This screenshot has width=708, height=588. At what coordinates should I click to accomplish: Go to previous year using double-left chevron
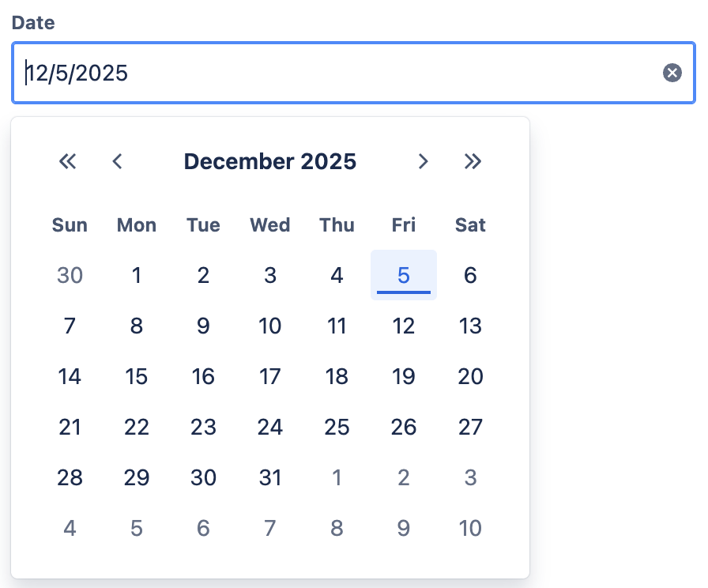tap(68, 162)
